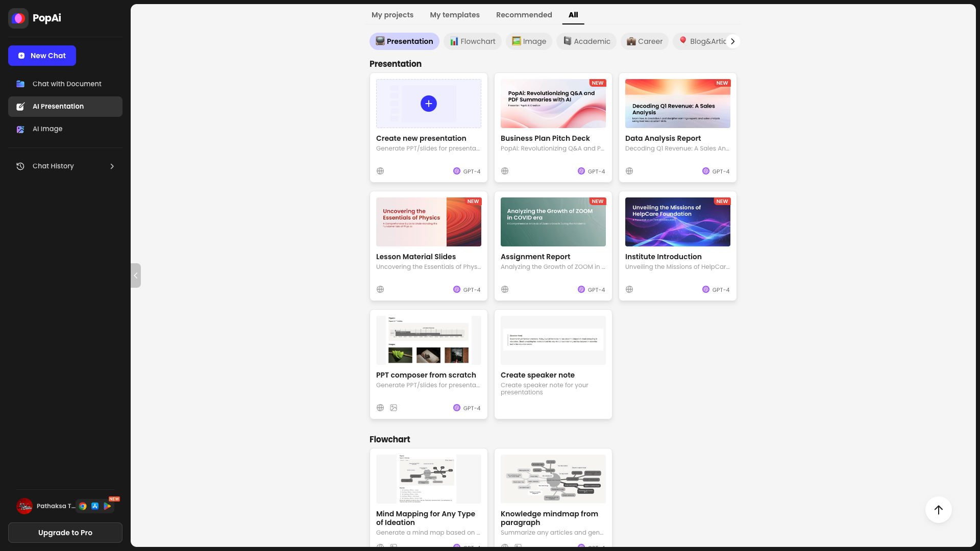This screenshot has height=551, width=980.
Task: Enable the Academic category filter
Action: (x=586, y=41)
